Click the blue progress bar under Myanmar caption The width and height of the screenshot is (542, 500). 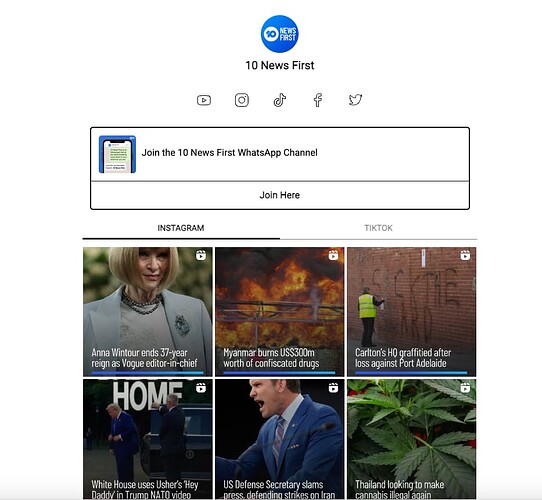click(x=279, y=373)
